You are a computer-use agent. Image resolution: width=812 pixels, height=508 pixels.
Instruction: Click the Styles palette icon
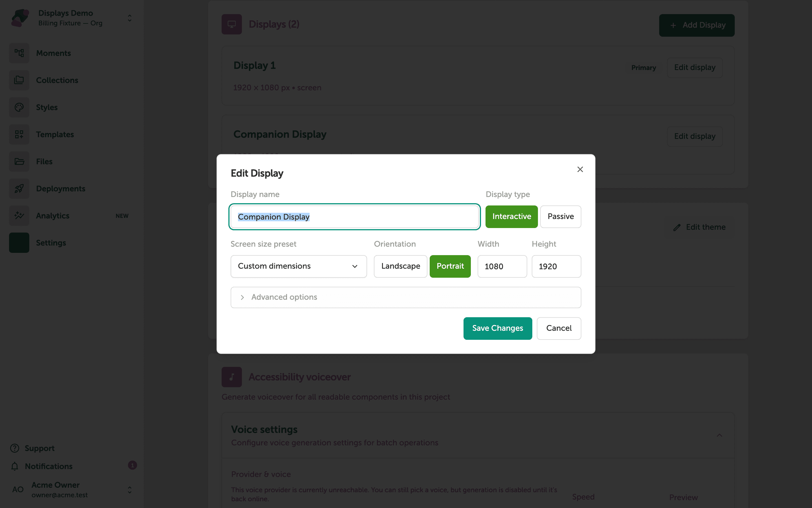point(19,107)
